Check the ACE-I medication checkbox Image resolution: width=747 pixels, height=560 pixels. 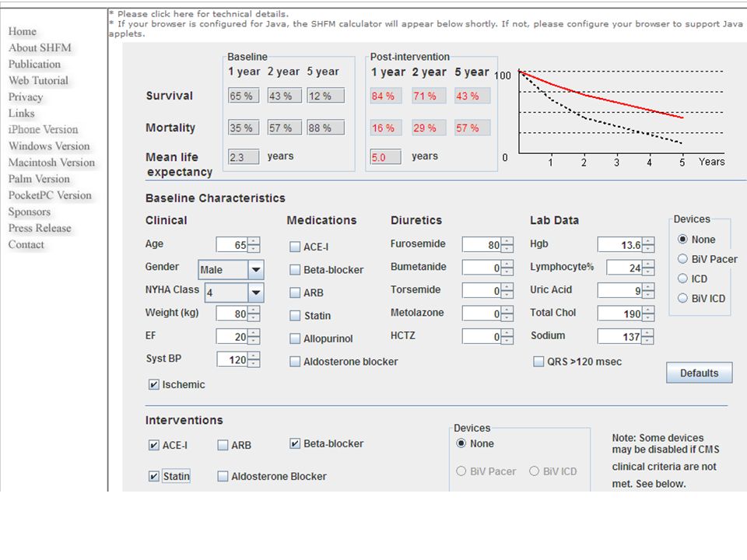[x=295, y=247]
